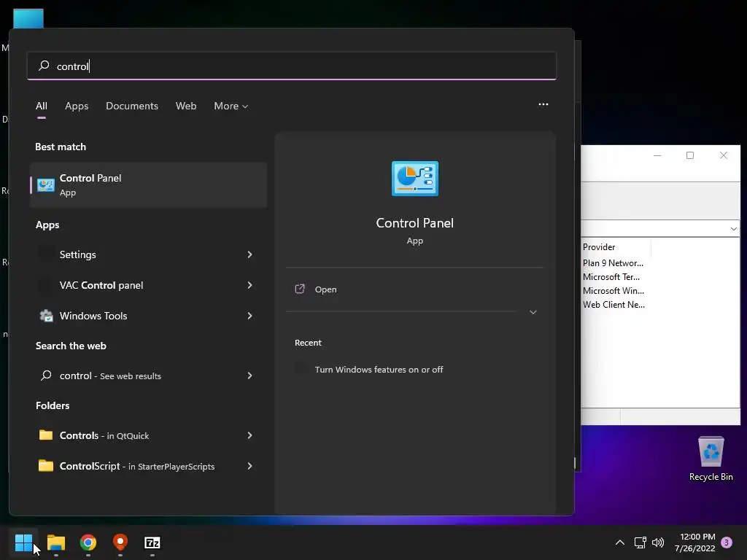The width and height of the screenshot is (747, 560).
Task: Expand the More filter dropdown
Action: [231, 106]
